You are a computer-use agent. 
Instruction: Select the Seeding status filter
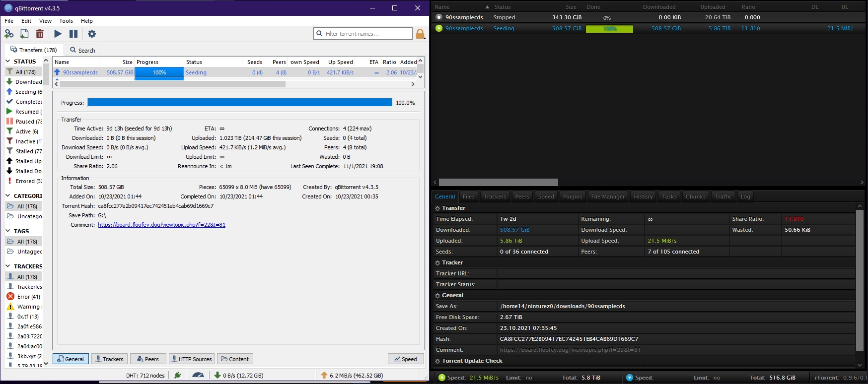25,92
